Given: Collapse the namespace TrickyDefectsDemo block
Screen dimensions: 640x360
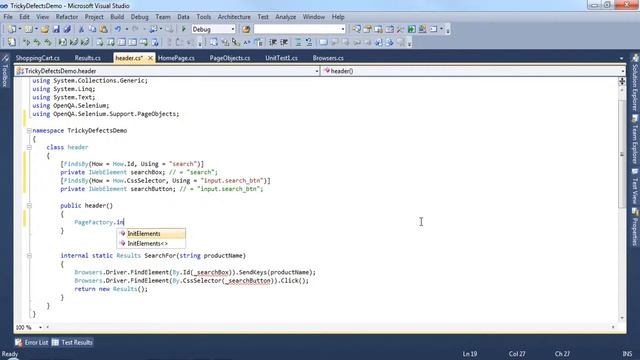Looking at the screenshot, I should pyautogui.click(x=29, y=131).
